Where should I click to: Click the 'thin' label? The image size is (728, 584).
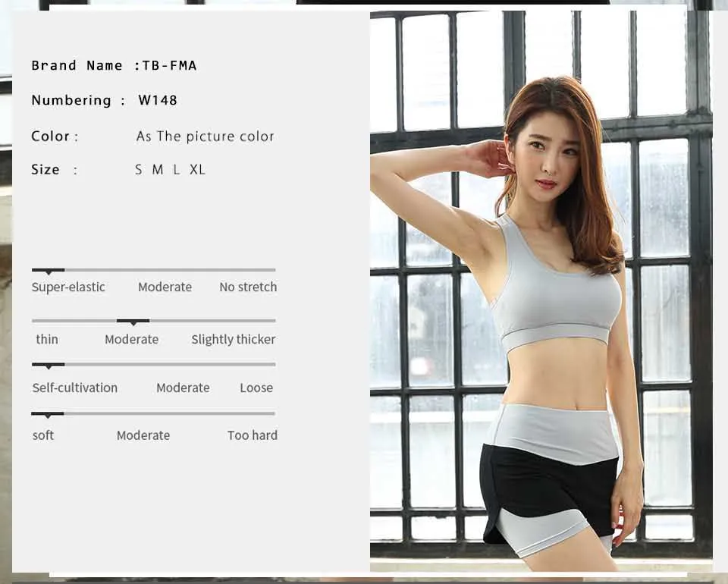[47, 339]
